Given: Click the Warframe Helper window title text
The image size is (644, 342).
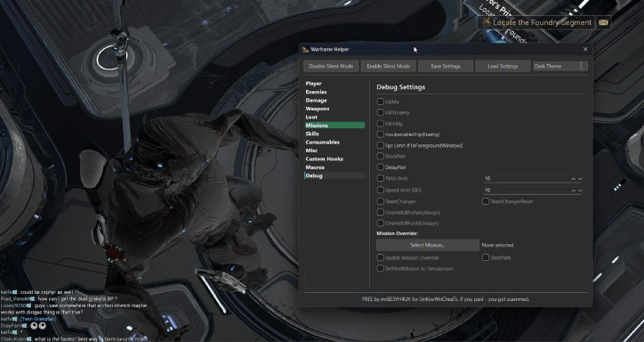Looking at the screenshot, I should [330, 49].
